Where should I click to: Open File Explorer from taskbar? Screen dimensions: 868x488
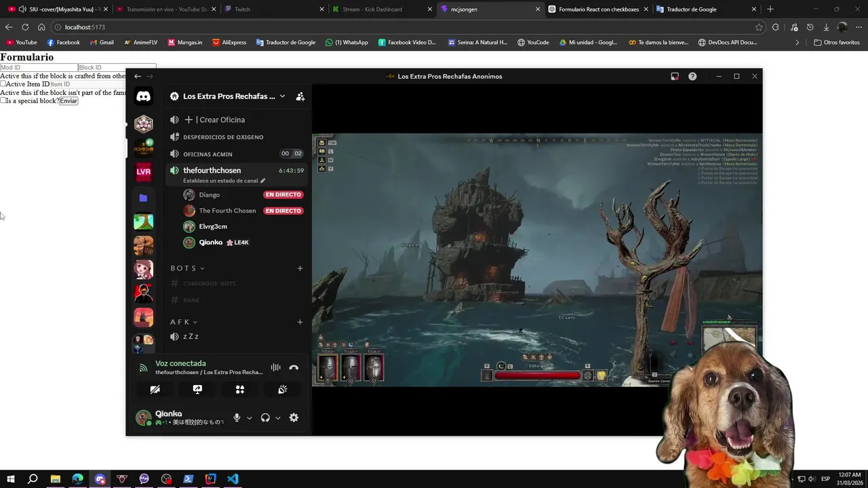pos(56,479)
